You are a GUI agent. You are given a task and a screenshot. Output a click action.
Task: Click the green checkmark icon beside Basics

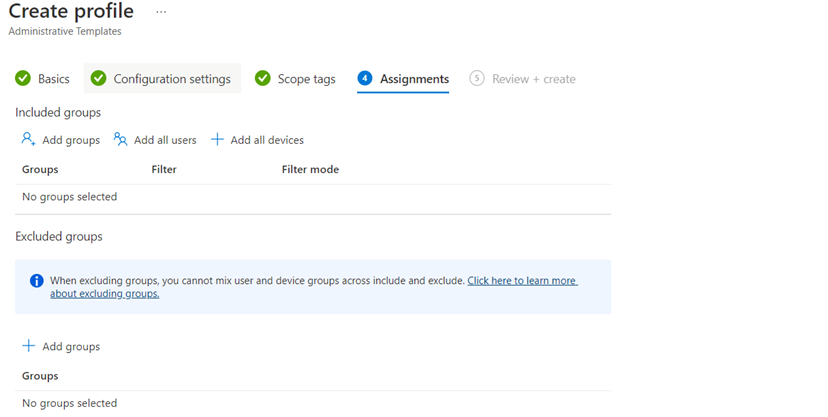coord(23,79)
